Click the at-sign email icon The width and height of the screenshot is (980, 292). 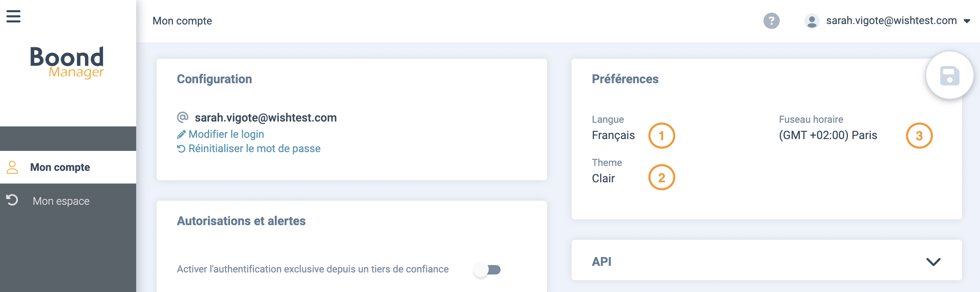click(182, 117)
